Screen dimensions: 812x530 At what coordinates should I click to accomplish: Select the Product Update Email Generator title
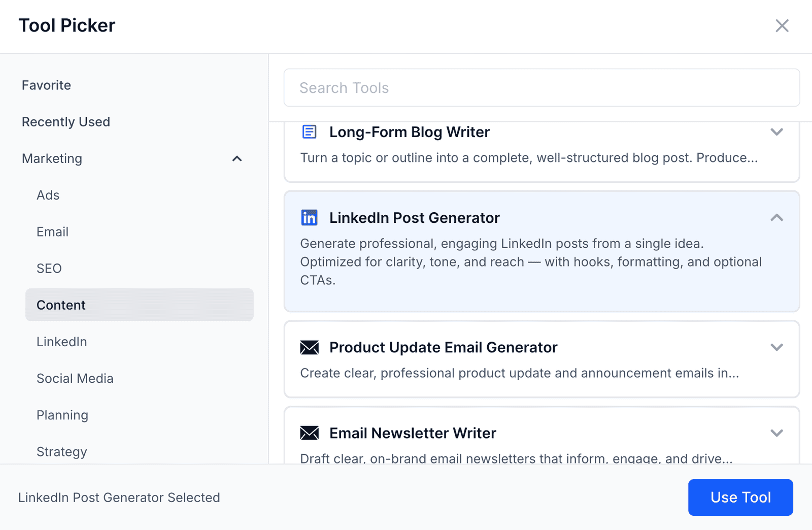click(x=443, y=348)
